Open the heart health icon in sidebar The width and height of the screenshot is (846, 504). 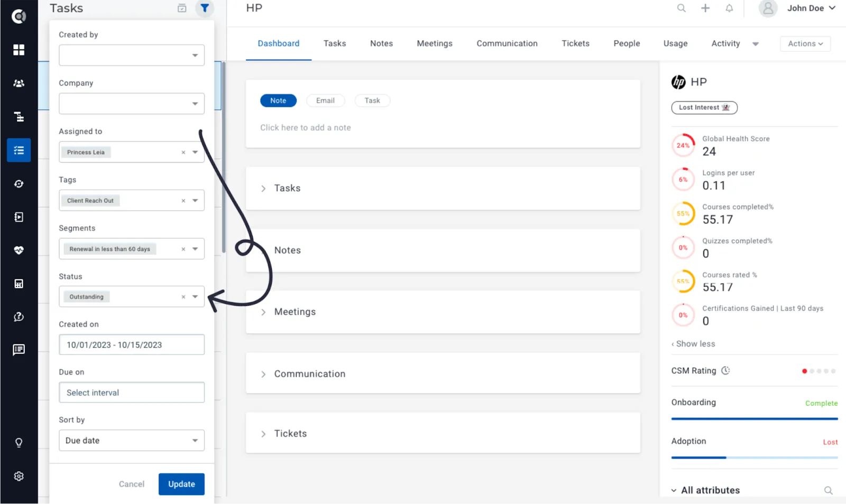19,250
